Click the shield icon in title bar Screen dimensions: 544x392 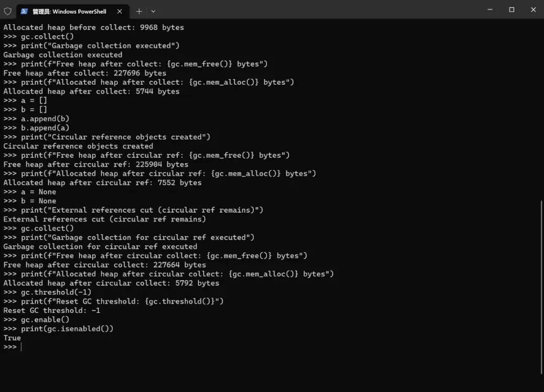click(x=8, y=12)
